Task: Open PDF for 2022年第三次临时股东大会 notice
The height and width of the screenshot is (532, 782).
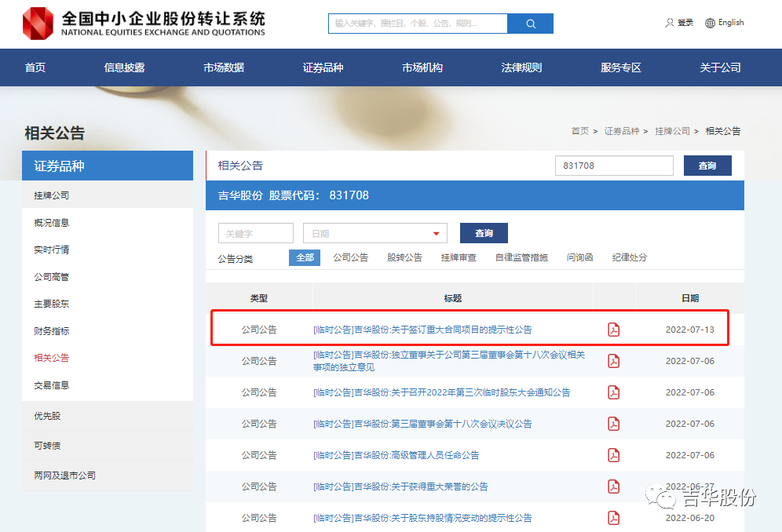Action: coord(613,392)
